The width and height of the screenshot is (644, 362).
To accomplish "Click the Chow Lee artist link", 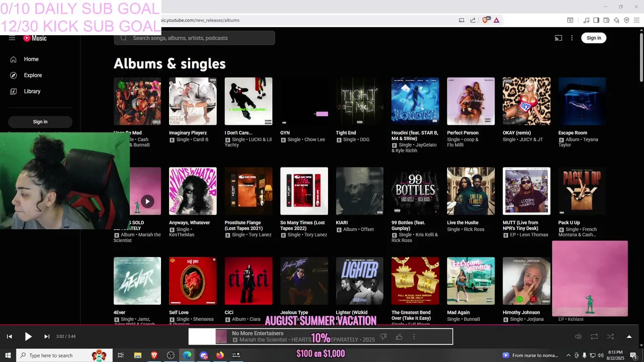I will [x=314, y=140].
